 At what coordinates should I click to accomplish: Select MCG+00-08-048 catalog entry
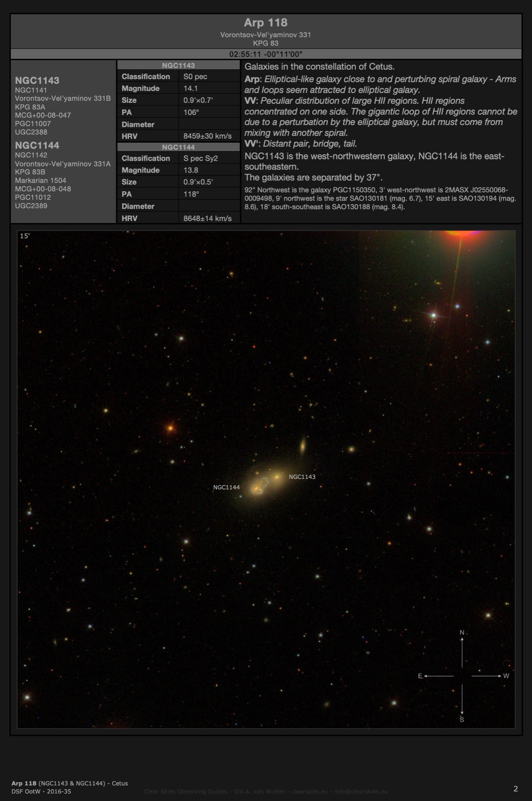(x=43, y=189)
